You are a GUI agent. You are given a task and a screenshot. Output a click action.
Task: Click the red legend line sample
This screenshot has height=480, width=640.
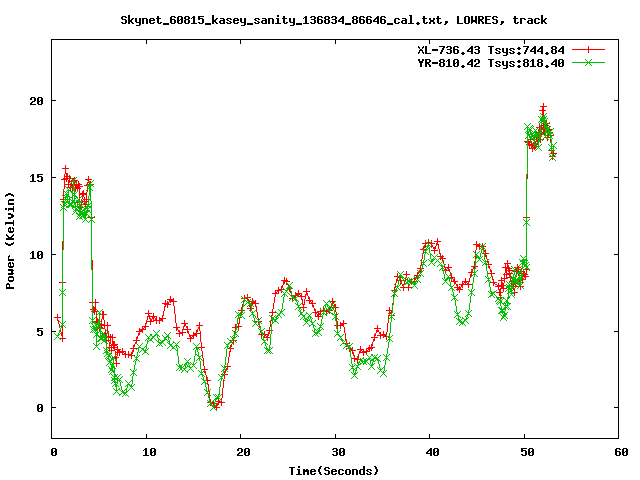pyautogui.click(x=588, y=50)
